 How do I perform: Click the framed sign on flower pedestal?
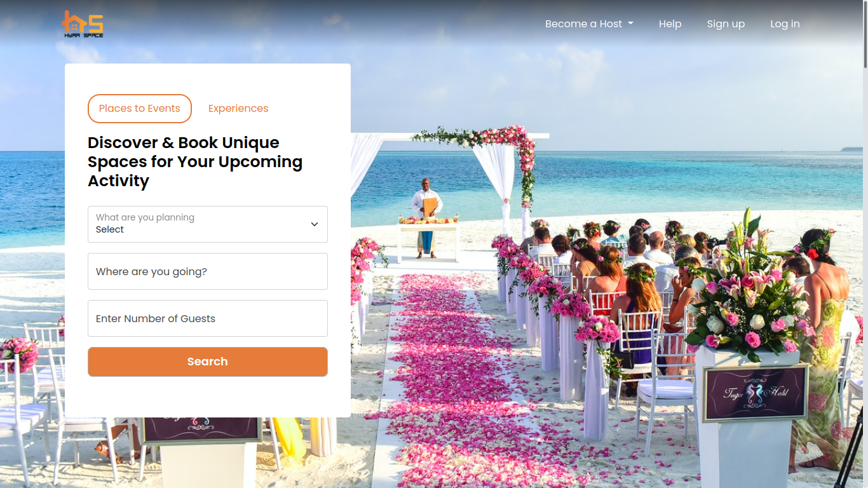point(755,393)
